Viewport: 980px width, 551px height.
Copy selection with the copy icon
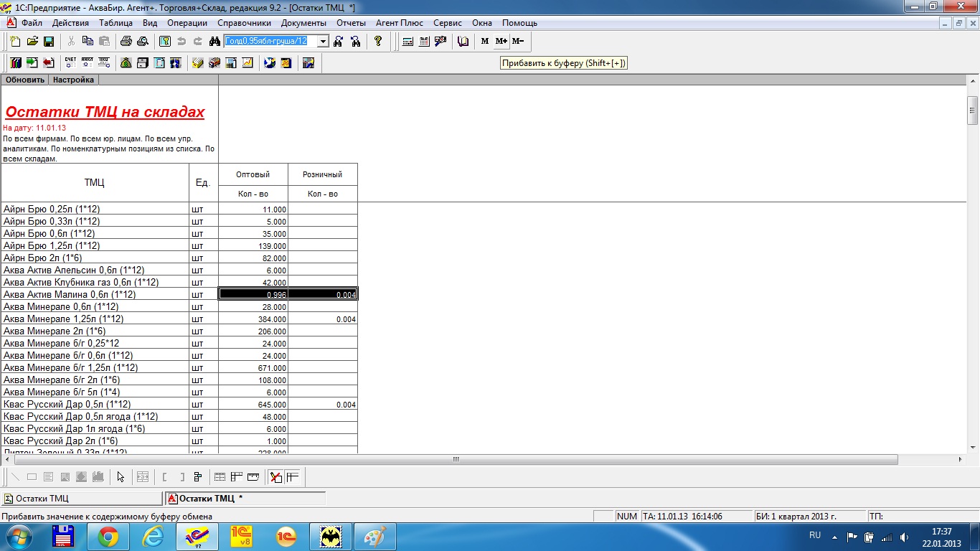88,42
